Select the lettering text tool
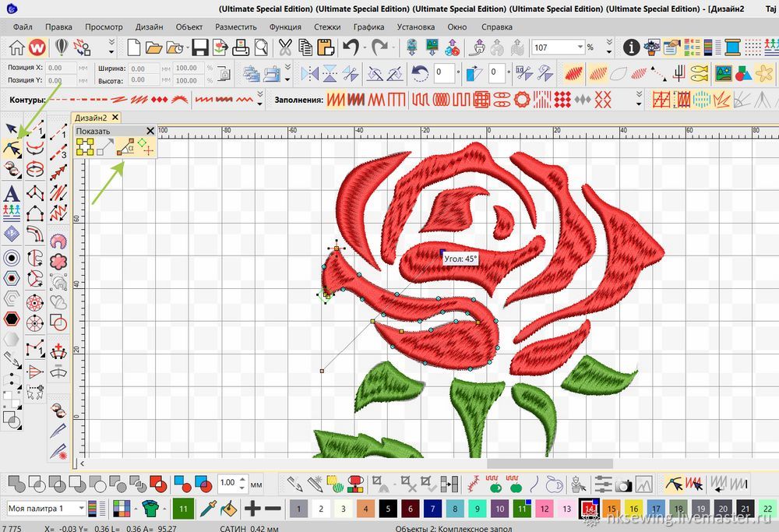779x532 pixels. (x=12, y=193)
